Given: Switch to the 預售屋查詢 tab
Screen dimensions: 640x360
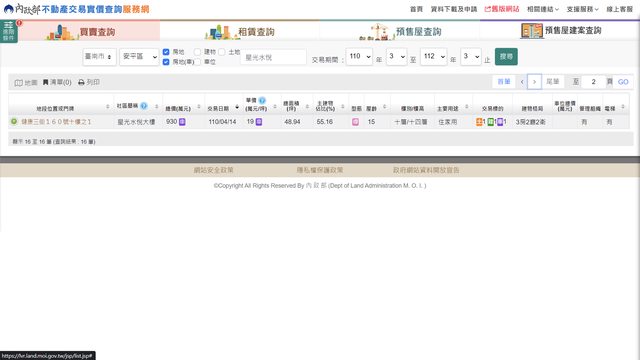Looking at the screenshot, I should (400, 31).
